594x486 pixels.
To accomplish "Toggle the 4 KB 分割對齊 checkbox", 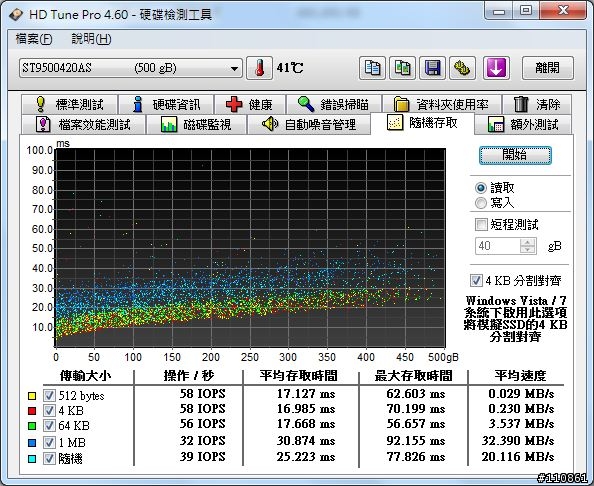I will [x=476, y=281].
